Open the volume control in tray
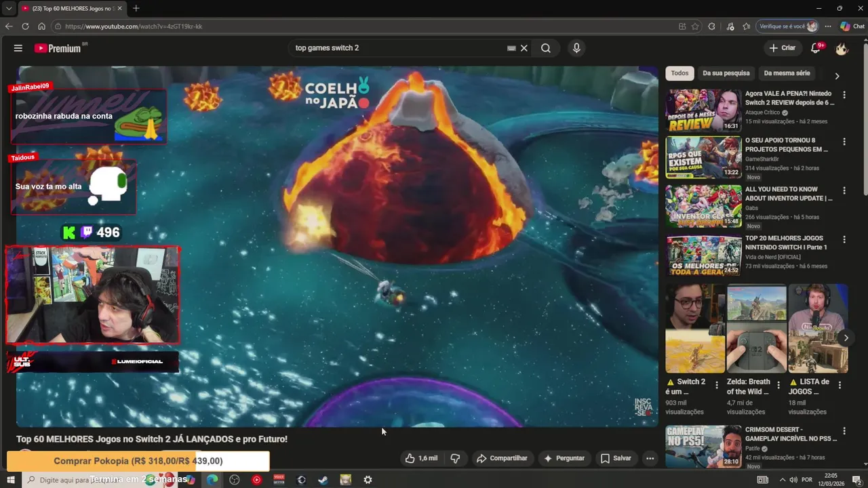The width and height of the screenshot is (868, 488). 793,480
